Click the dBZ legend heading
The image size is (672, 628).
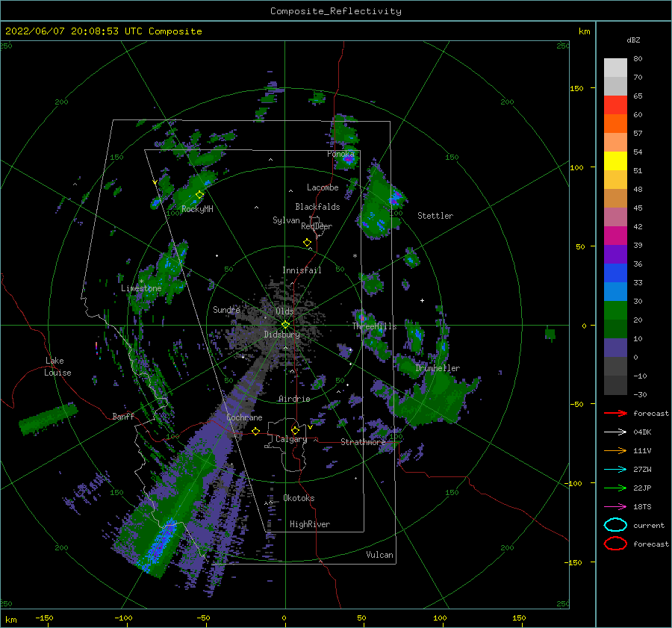[633, 40]
